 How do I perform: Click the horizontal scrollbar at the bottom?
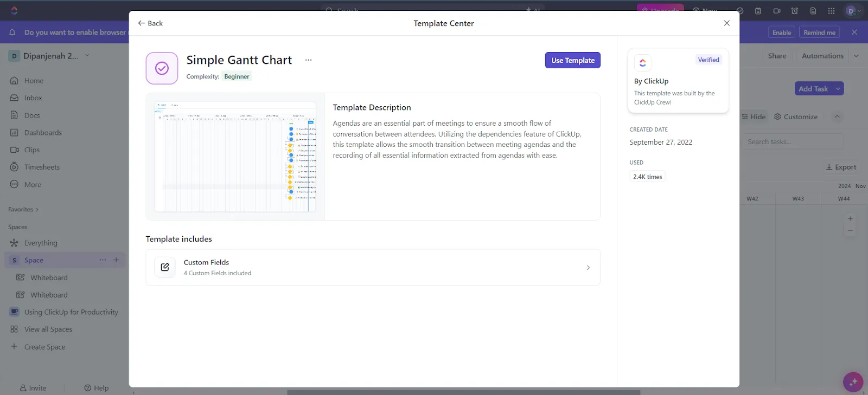464,392
